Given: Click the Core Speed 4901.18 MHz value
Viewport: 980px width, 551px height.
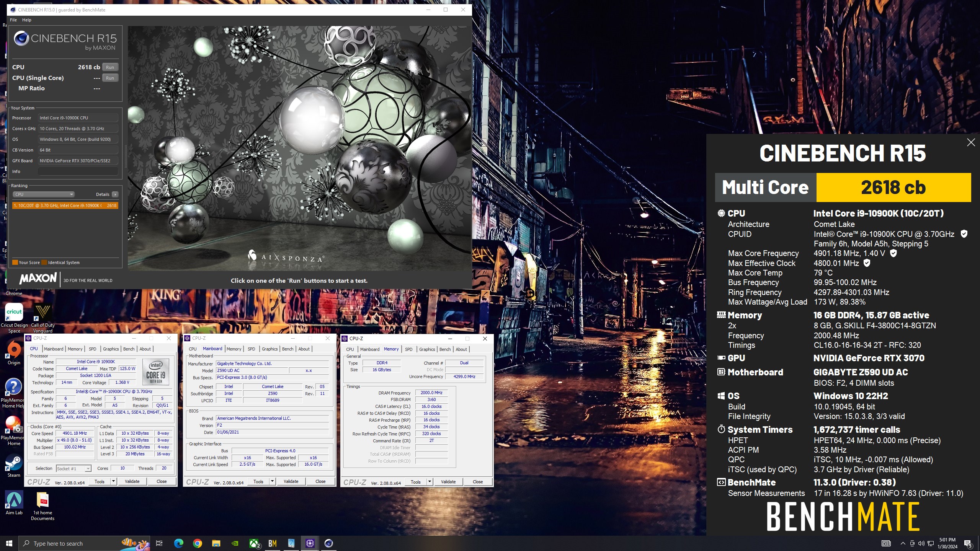Looking at the screenshot, I should click(x=75, y=434).
